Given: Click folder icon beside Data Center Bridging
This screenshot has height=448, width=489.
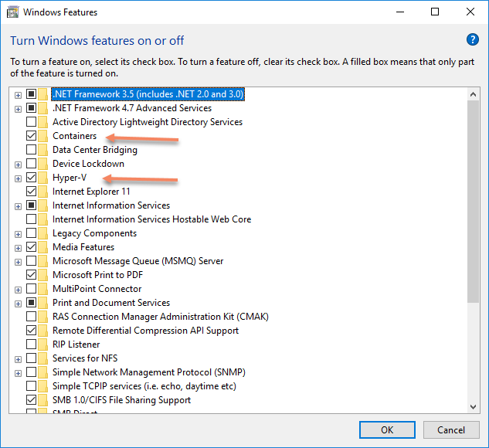Looking at the screenshot, I should tap(43, 150).
